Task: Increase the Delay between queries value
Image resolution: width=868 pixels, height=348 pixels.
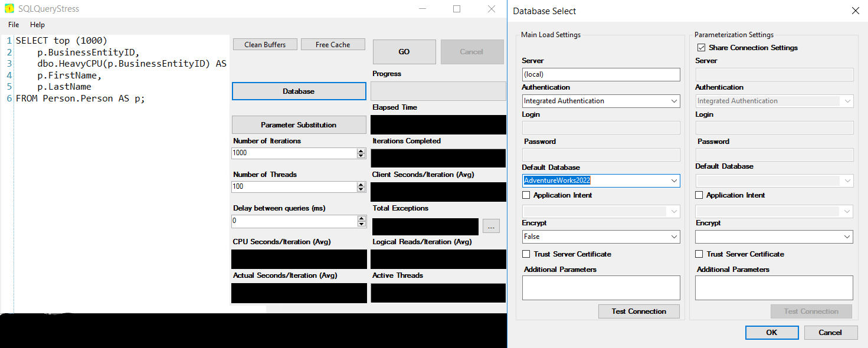Action: [361, 218]
